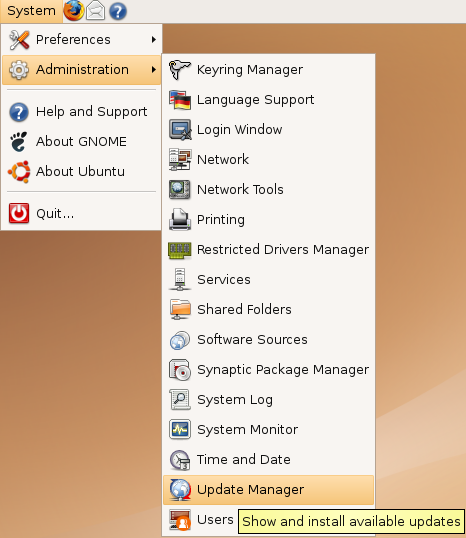Open Keyring Manager keys icon
Image resolution: width=466 pixels, height=538 pixels.
pyautogui.click(x=180, y=70)
